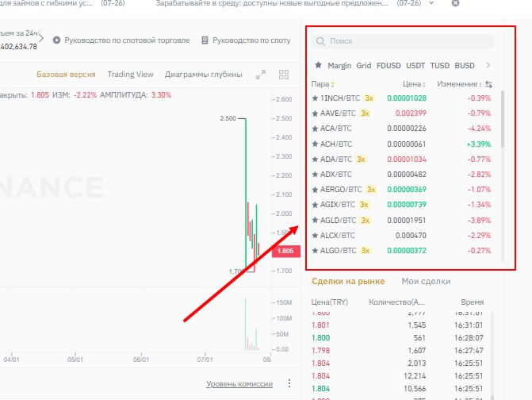532x400 pixels.
Task: Show more market tabs after BUSD
Action: click(488, 65)
